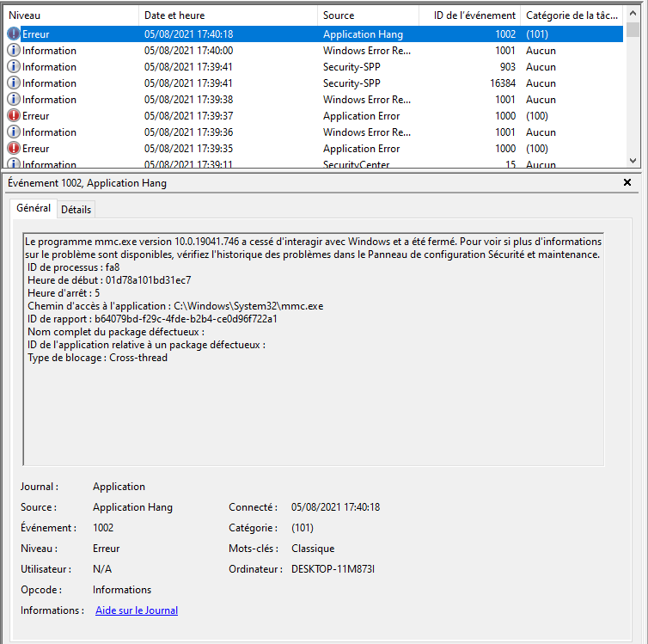This screenshot has height=644, width=648.
Task: Click the Heure de début line
Action: pyautogui.click(x=109, y=279)
